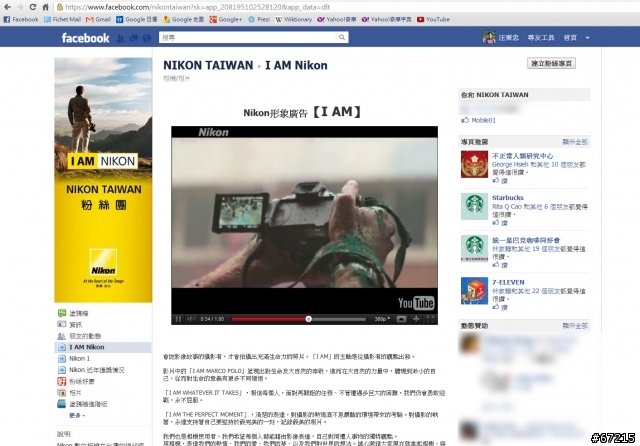Viewport: 640px width, 446px height.
Task: Click the show all link in the pages header
Action: point(575,142)
